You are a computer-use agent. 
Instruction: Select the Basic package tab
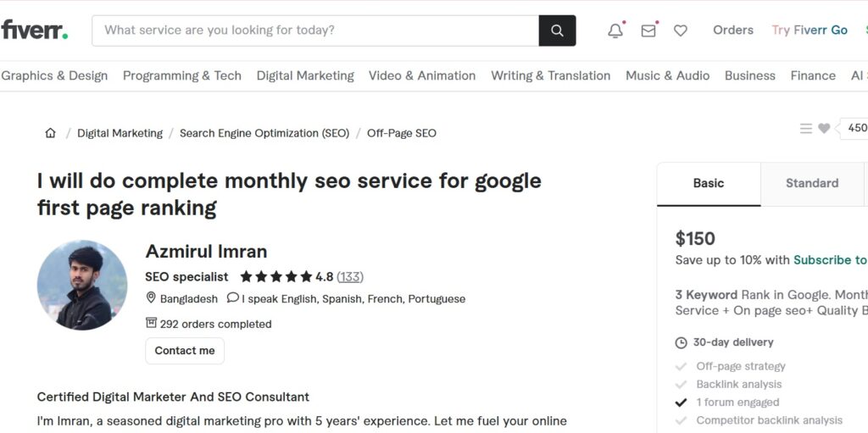709,183
